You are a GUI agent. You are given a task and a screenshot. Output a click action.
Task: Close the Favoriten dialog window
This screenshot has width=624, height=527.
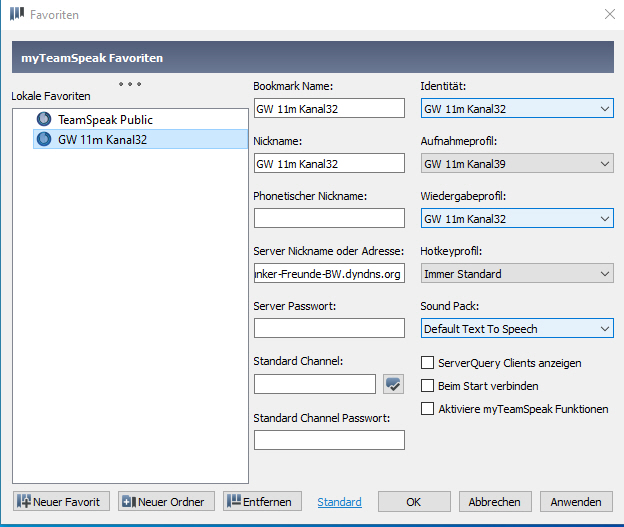[x=610, y=14]
